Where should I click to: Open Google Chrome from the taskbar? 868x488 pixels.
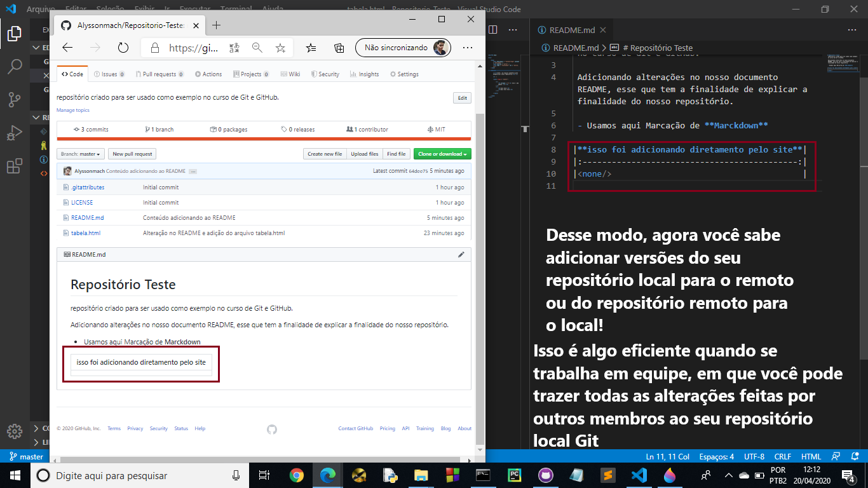tap(297, 475)
